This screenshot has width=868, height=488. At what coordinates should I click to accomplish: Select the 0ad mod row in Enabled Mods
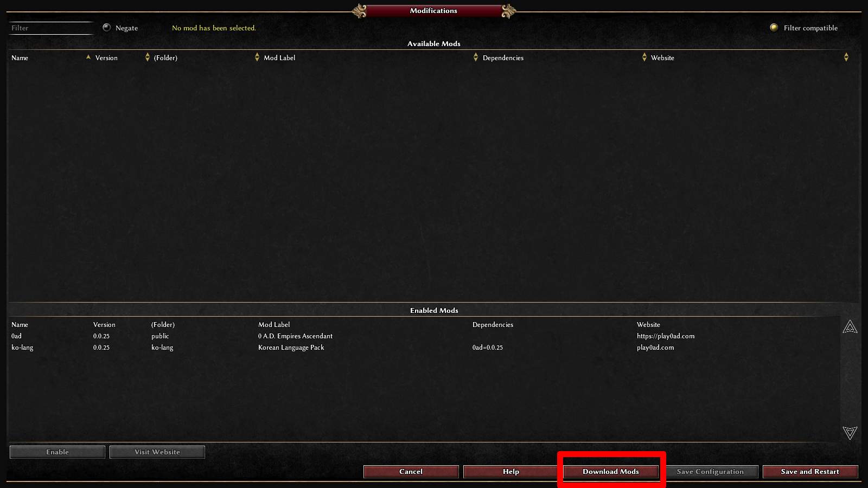[x=423, y=336]
